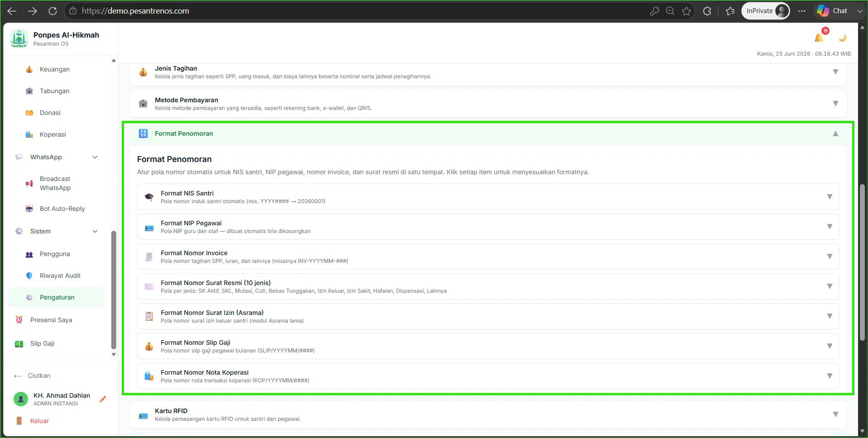Select Pengaturan in the sidebar
The width and height of the screenshot is (868, 438).
(56, 297)
